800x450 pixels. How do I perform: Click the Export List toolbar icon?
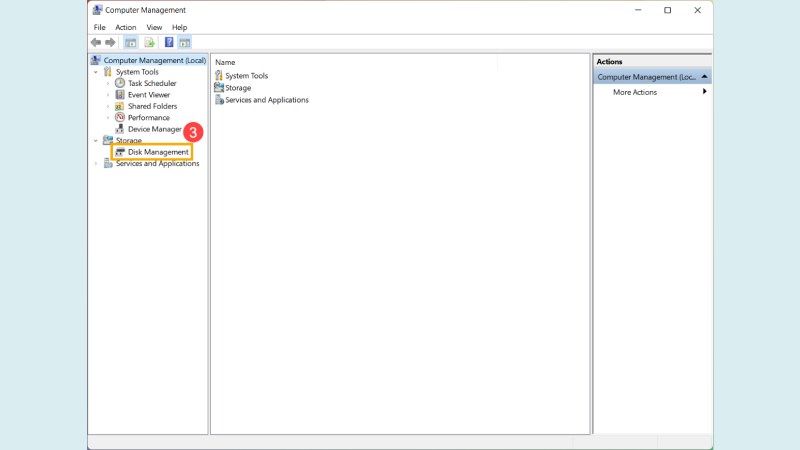[x=149, y=42]
